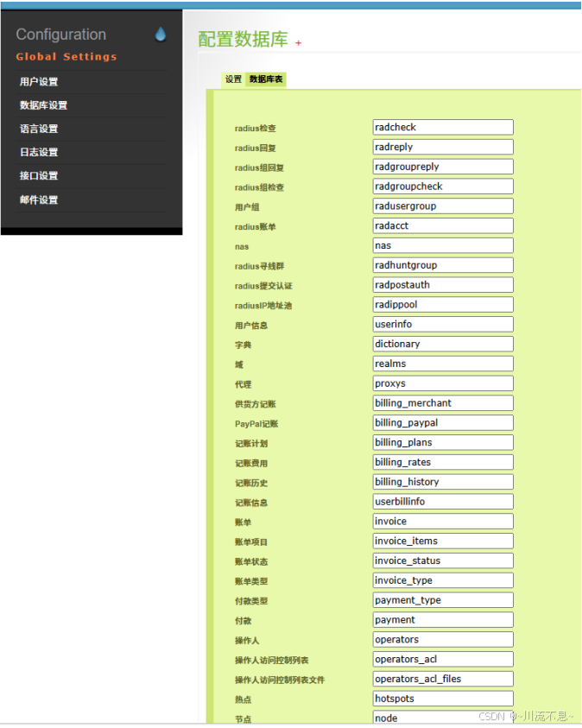Click the radius组回复 label
582x728 pixels.
coord(259,168)
